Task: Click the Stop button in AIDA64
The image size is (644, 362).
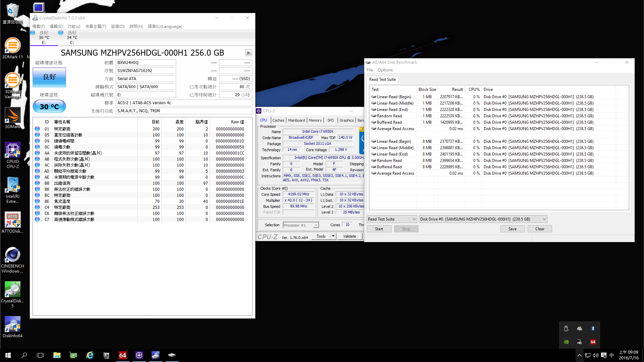Action: 406,229
